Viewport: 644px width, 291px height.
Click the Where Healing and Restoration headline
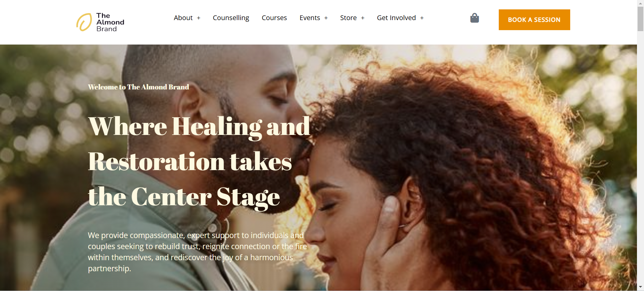point(199,161)
